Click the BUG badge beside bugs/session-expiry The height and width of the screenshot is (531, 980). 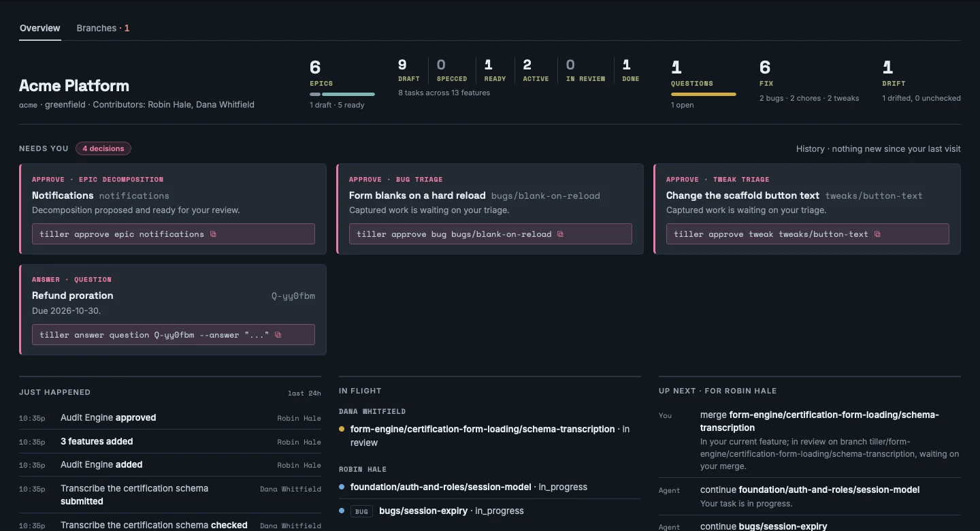click(361, 511)
